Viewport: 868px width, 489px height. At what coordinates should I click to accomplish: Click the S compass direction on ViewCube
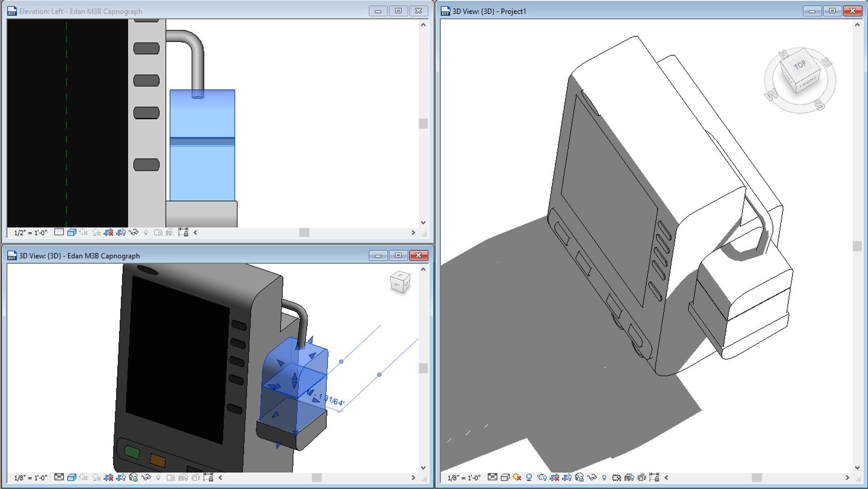[x=819, y=105]
